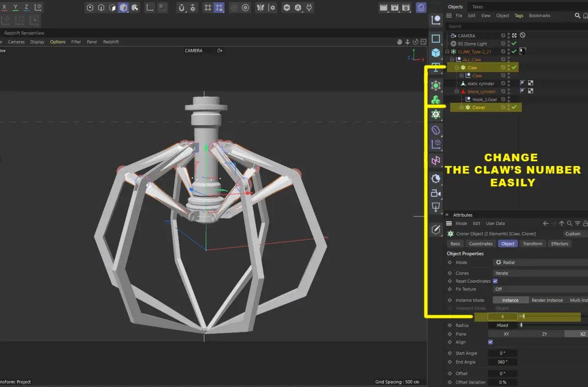Click the soft selection settings gear circle icon

coord(245,7)
